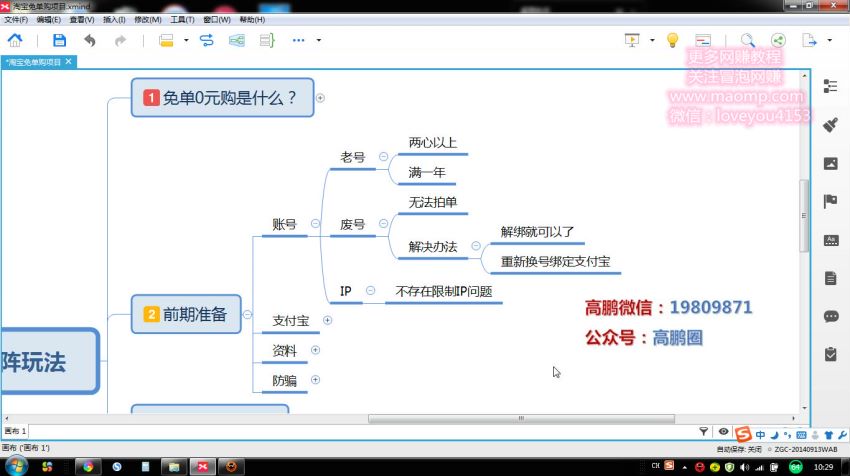Open the Markers flag panel

click(x=830, y=201)
